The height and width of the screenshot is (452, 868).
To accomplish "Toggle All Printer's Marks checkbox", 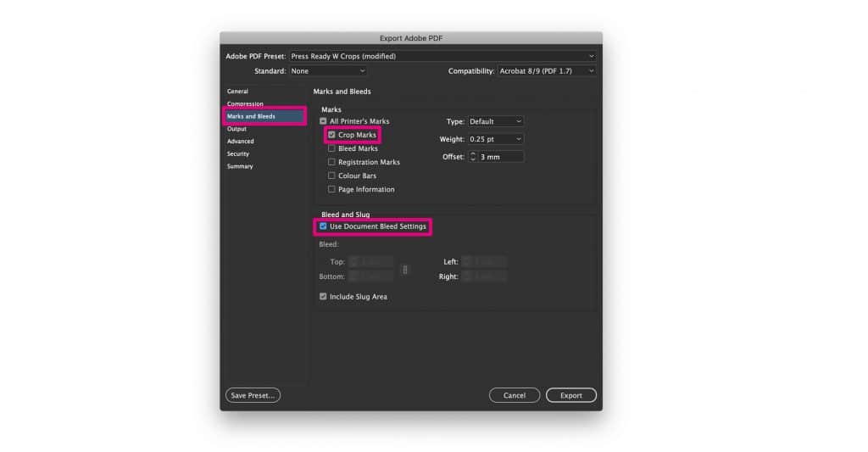I will tap(323, 121).
